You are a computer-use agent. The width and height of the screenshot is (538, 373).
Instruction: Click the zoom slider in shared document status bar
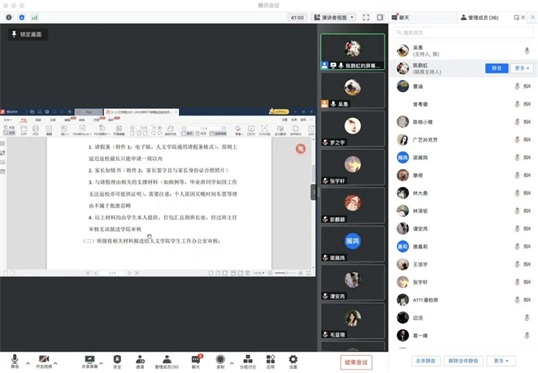click(285, 273)
